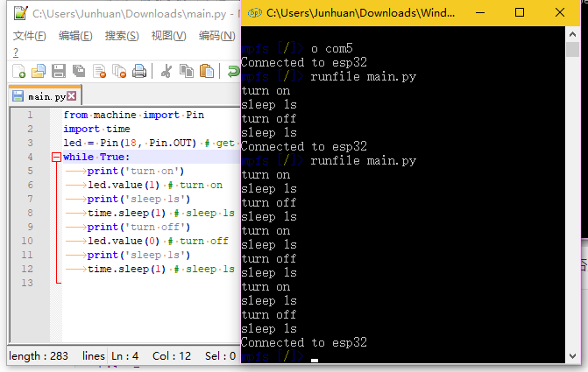Image resolution: width=588 pixels, height=372 pixels.
Task: Open the 搜索(S) menu
Action: [122, 36]
